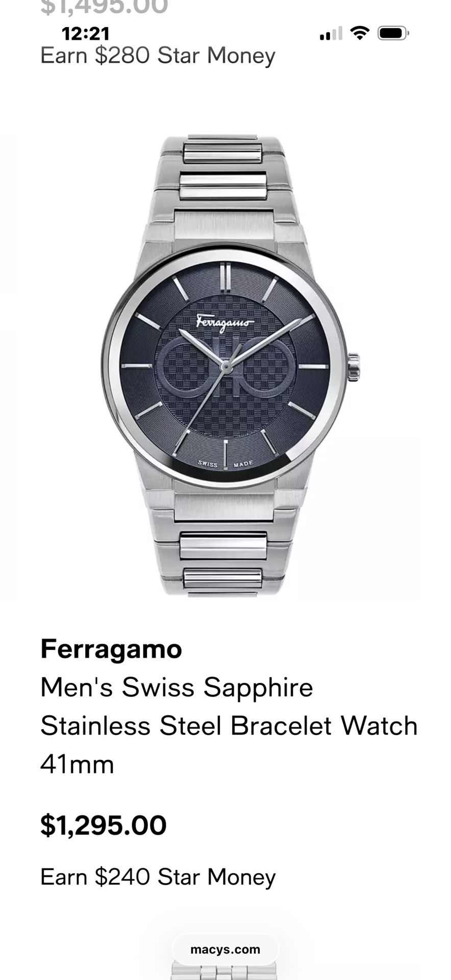The width and height of the screenshot is (451, 980).
Task: Click the crossed-out $1,495.00 price
Action: [x=104, y=7]
